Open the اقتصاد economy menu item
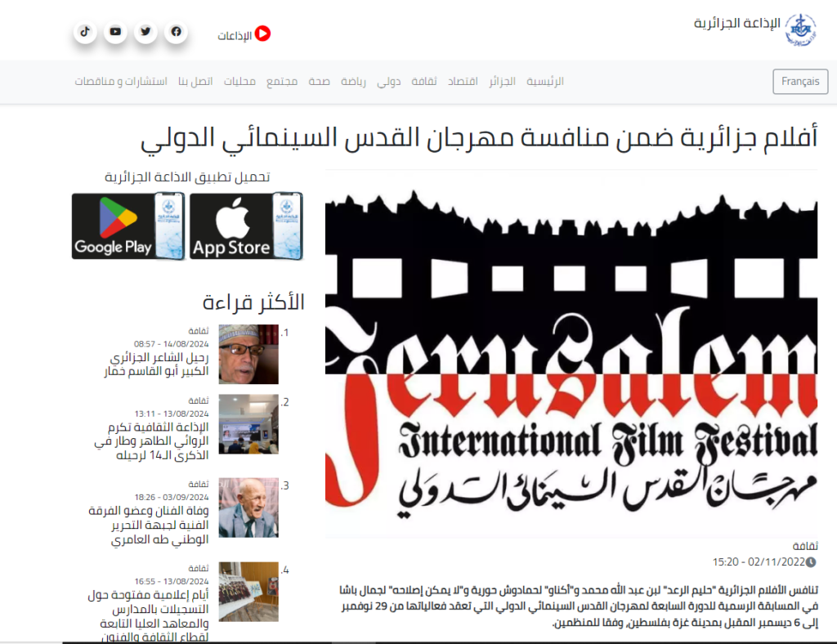The image size is (837, 644). [463, 81]
